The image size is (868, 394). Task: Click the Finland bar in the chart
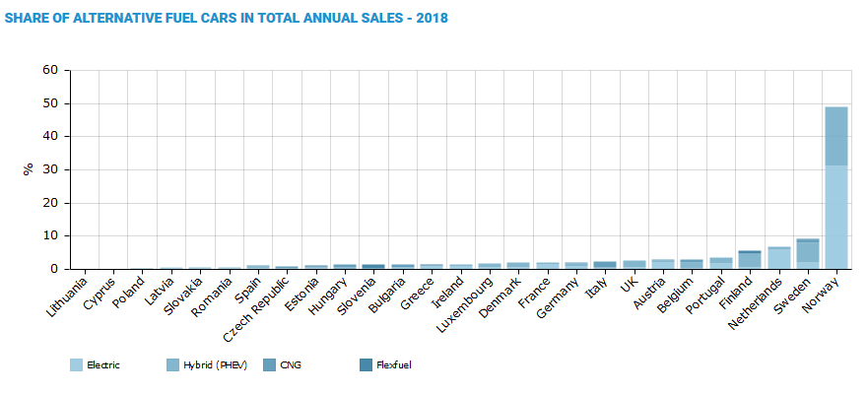click(x=750, y=260)
